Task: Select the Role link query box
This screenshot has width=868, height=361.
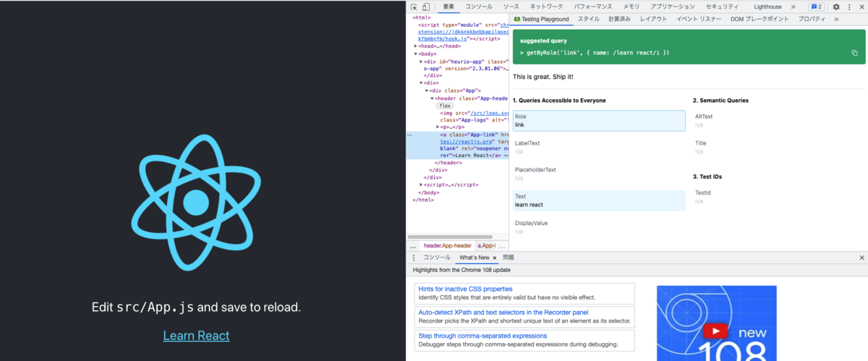Action: [600, 121]
